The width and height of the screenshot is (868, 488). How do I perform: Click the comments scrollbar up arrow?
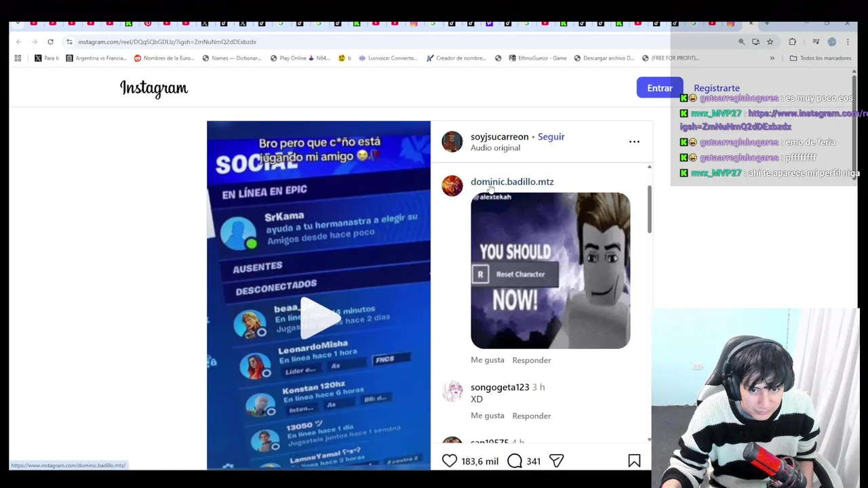649,167
